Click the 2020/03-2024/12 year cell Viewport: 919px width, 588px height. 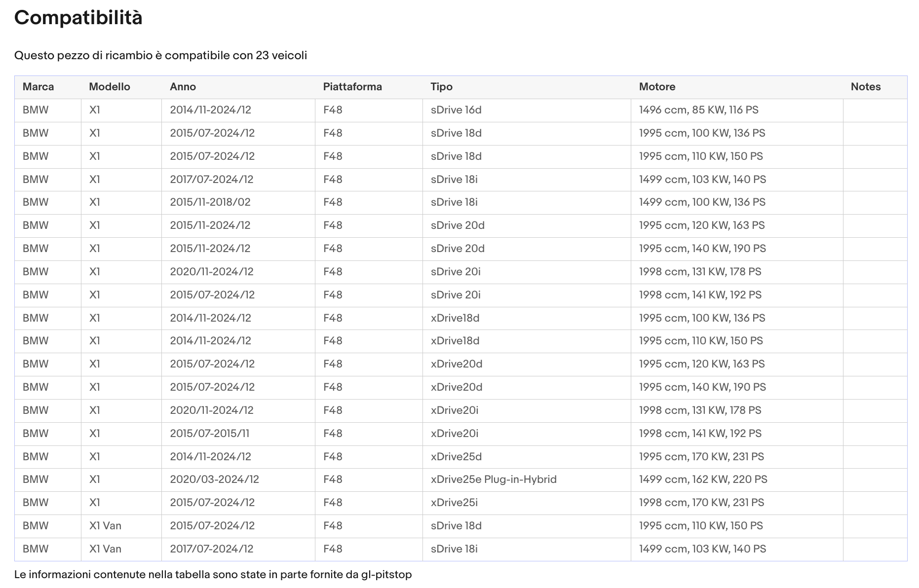point(238,479)
